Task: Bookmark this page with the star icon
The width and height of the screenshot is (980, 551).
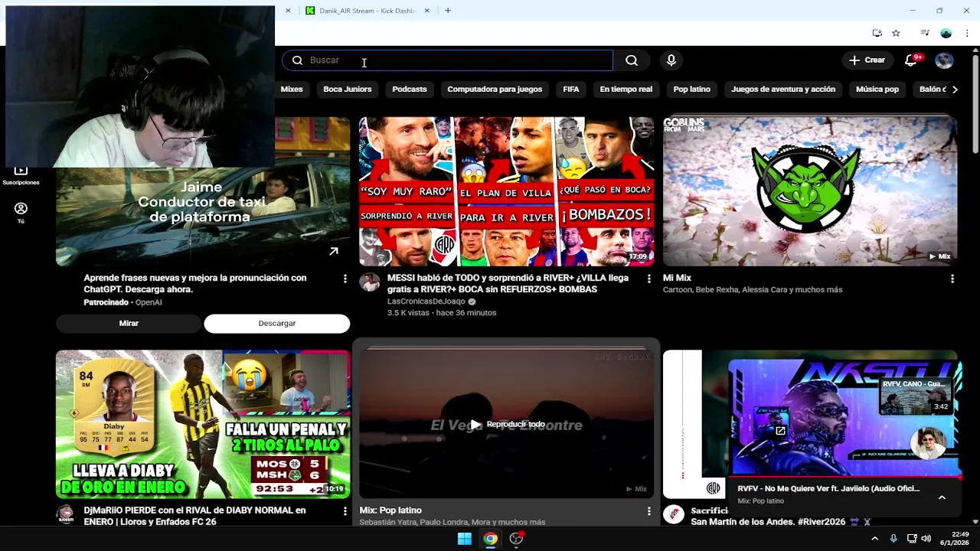Action: click(x=896, y=33)
